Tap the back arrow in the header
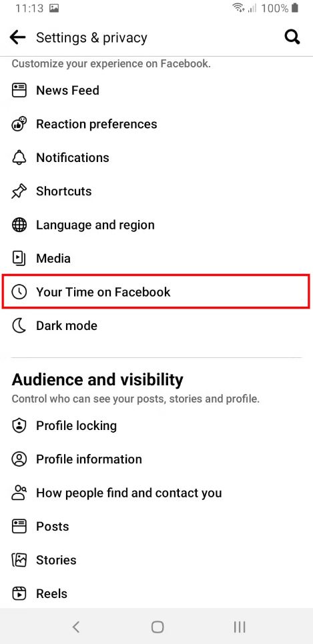The width and height of the screenshot is (313, 644). coord(18,38)
